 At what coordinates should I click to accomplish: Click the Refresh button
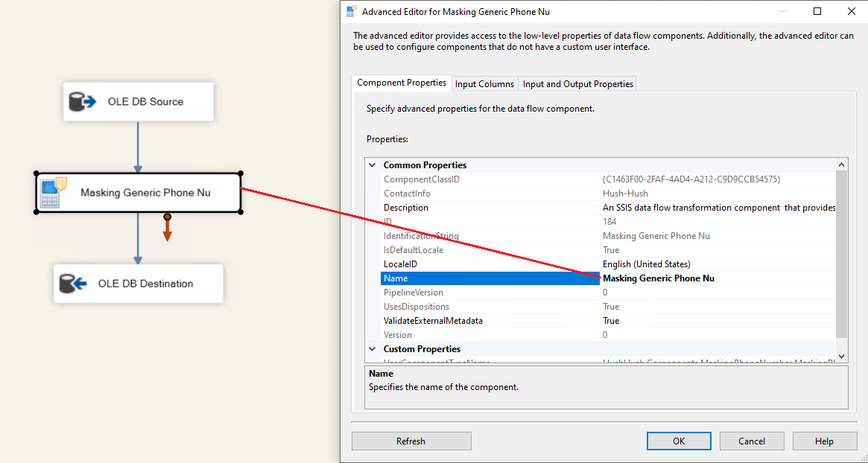click(411, 441)
